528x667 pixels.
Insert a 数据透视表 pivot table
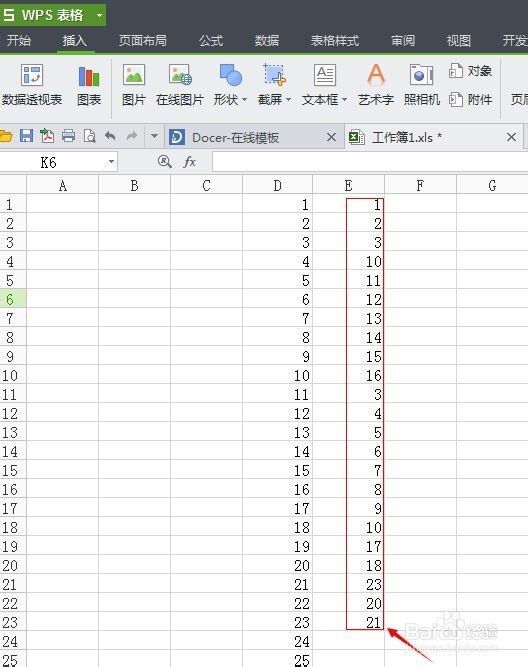point(32,85)
